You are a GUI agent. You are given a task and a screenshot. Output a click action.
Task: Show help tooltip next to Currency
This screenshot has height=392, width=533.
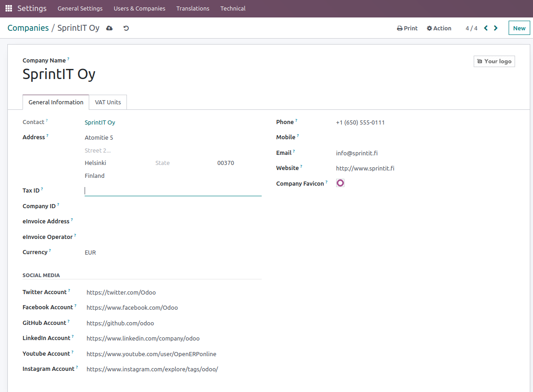point(50,250)
